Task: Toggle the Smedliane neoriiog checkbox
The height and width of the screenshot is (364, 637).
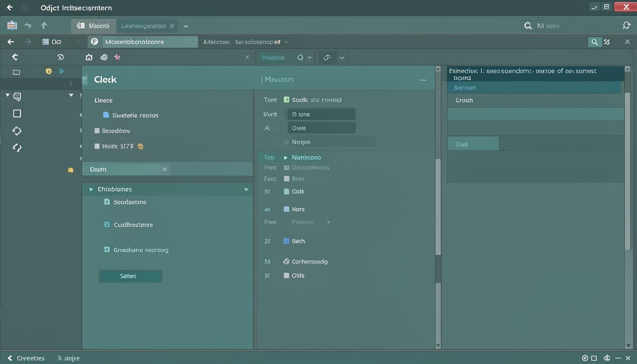Action: pyautogui.click(x=107, y=250)
